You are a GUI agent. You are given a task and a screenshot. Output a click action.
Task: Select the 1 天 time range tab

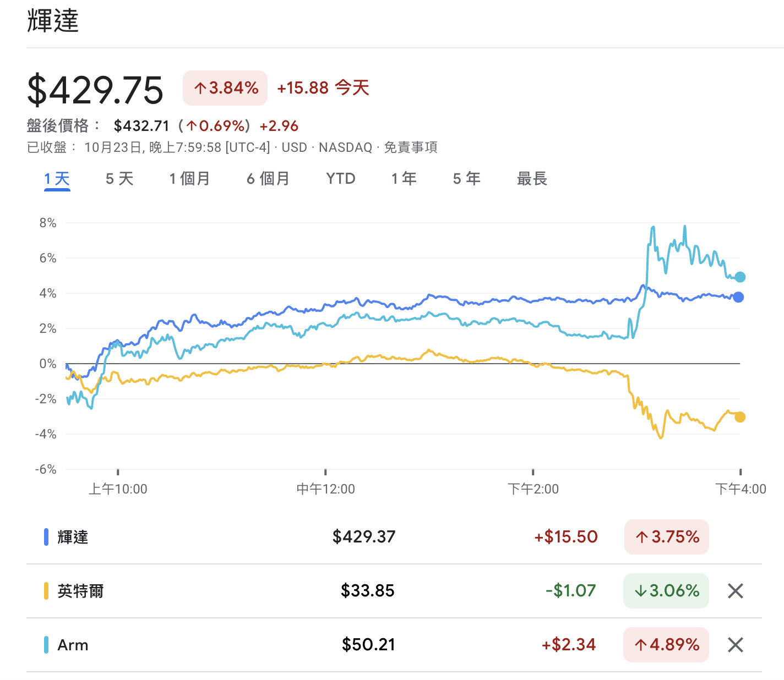click(x=57, y=179)
